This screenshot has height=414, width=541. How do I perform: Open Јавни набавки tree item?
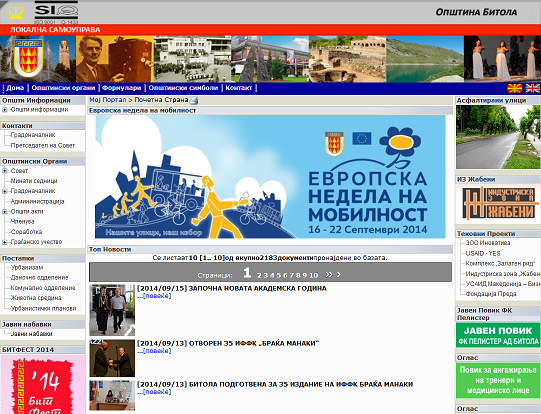tap(31, 334)
